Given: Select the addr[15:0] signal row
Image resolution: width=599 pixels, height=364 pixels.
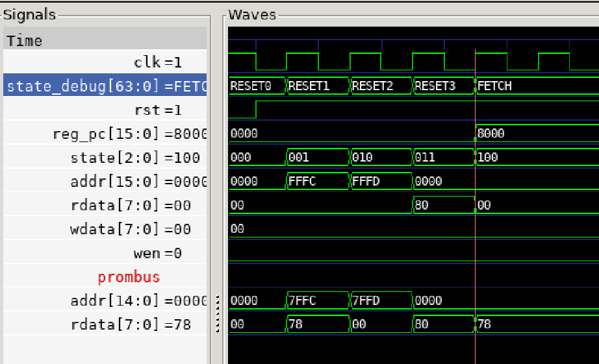Looking at the screenshot, I should 105,182.
